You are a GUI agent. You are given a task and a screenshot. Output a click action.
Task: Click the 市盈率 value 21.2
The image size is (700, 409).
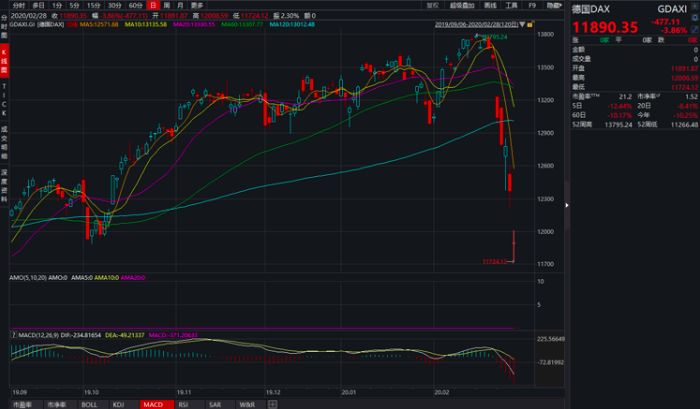[625, 96]
